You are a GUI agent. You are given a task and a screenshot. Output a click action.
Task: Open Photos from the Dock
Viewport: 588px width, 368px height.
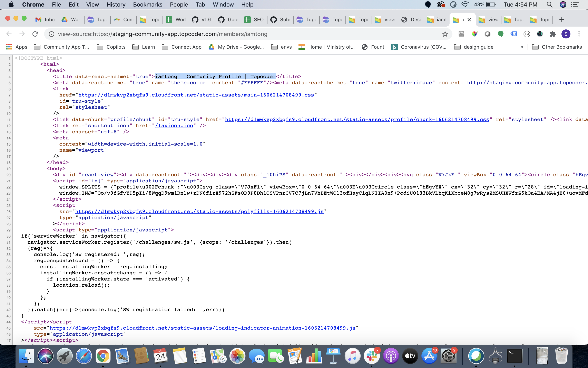[x=237, y=356]
